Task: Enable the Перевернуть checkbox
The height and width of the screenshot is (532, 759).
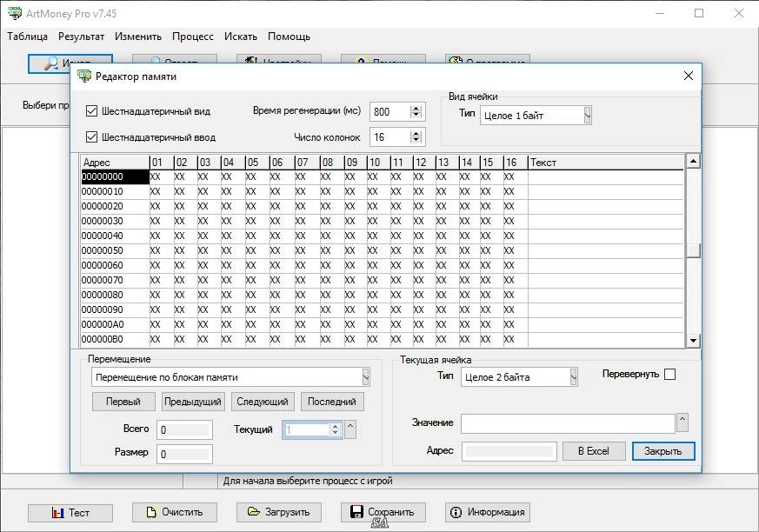Action: 669,374
